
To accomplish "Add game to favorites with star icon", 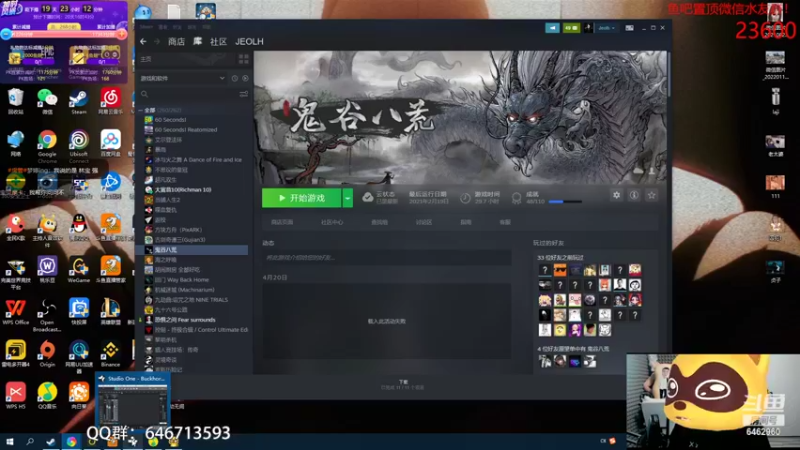I will click(652, 195).
